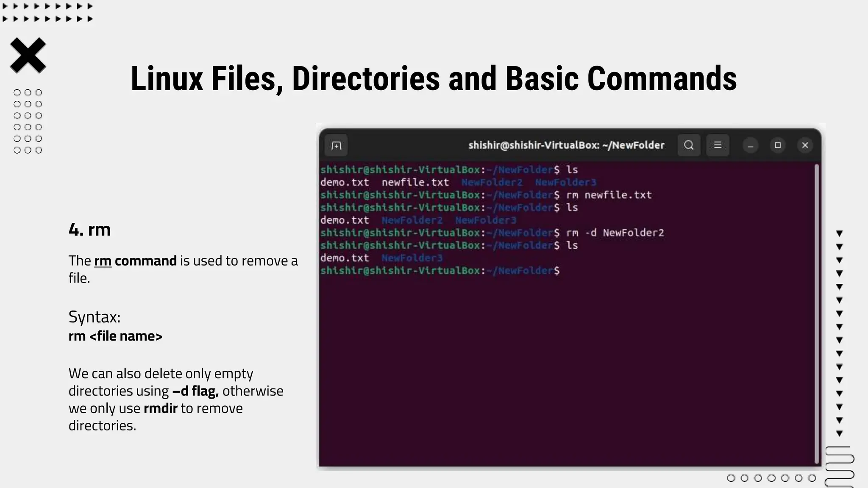Viewport: 868px width, 488px height.
Task: Click the bold "–d flag" text
Action: (x=195, y=391)
